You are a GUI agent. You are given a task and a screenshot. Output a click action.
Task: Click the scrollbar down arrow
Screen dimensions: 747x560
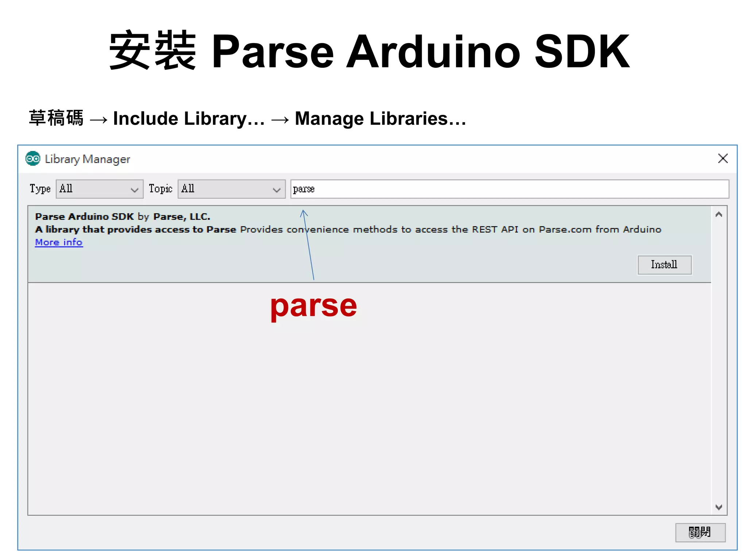click(x=719, y=507)
